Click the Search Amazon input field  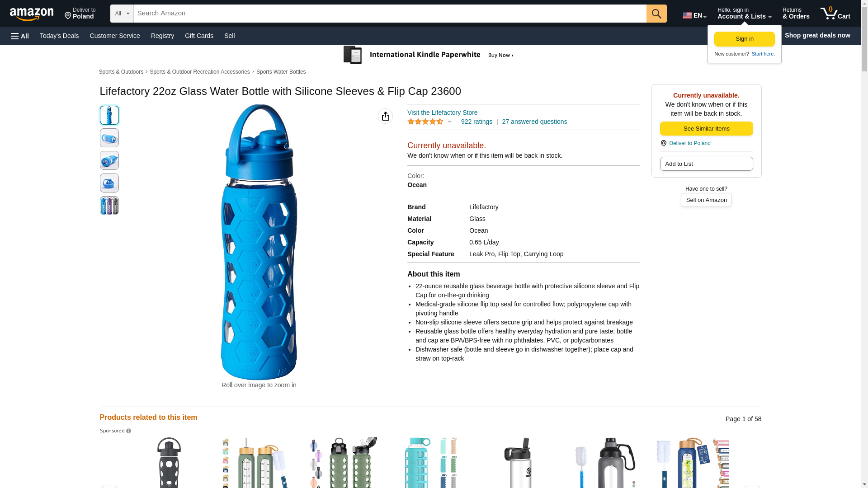pyautogui.click(x=390, y=14)
